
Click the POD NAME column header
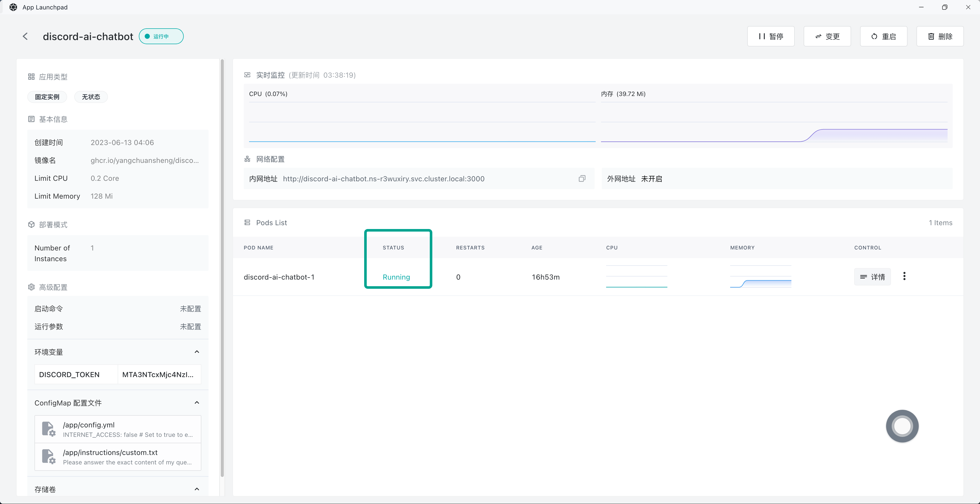258,247
